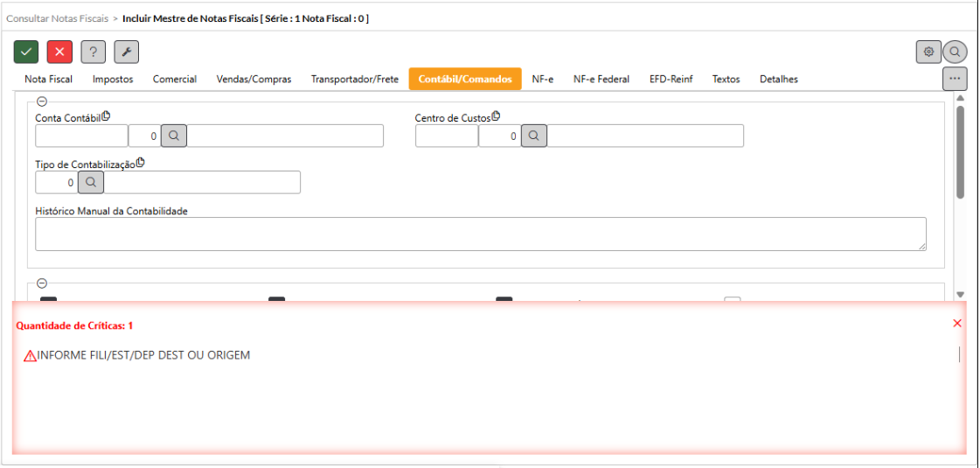Viewport: 980px width, 468px height.
Task: Open the Impostos tab
Action: pyautogui.click(x=113, y=80)
